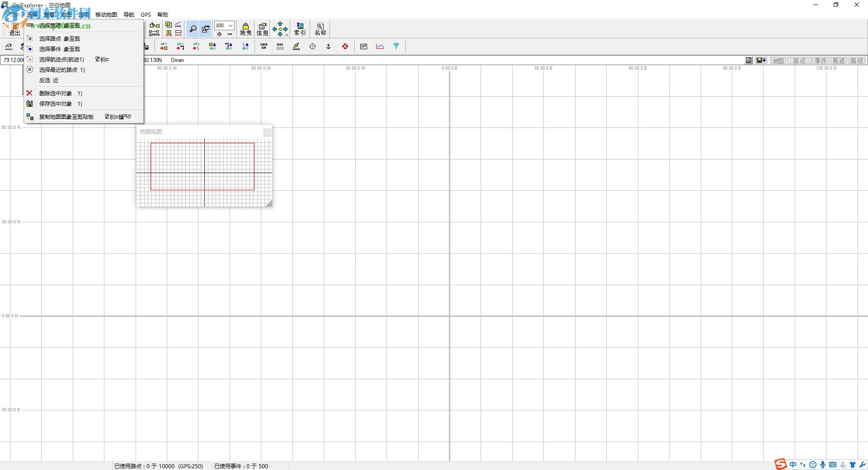Open the 导航 navigation menu

point(129,14)
